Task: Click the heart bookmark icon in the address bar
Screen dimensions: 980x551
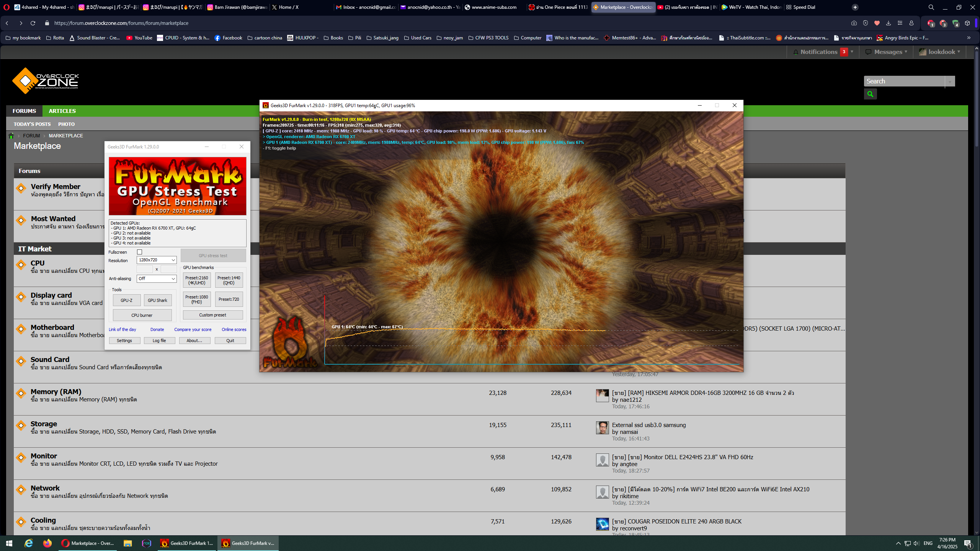Action: (x=877, y=23)
